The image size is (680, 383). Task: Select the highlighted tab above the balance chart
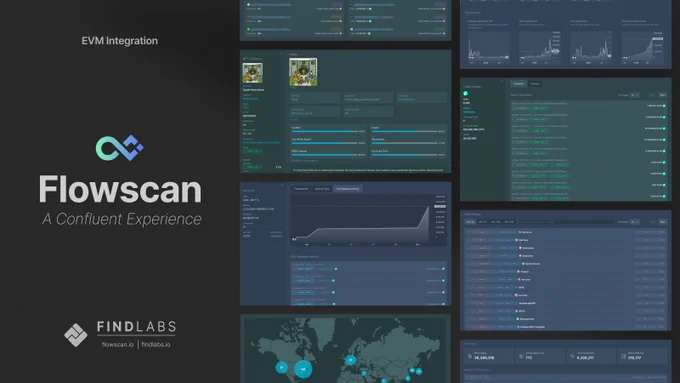pyautogui.click(x=347, y=189)
